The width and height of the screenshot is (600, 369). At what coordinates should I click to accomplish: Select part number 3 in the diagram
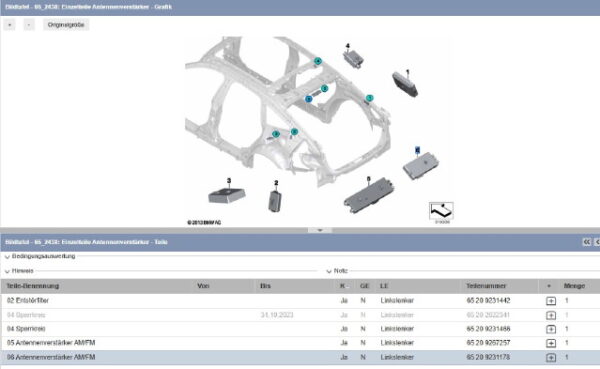point(229,181)
